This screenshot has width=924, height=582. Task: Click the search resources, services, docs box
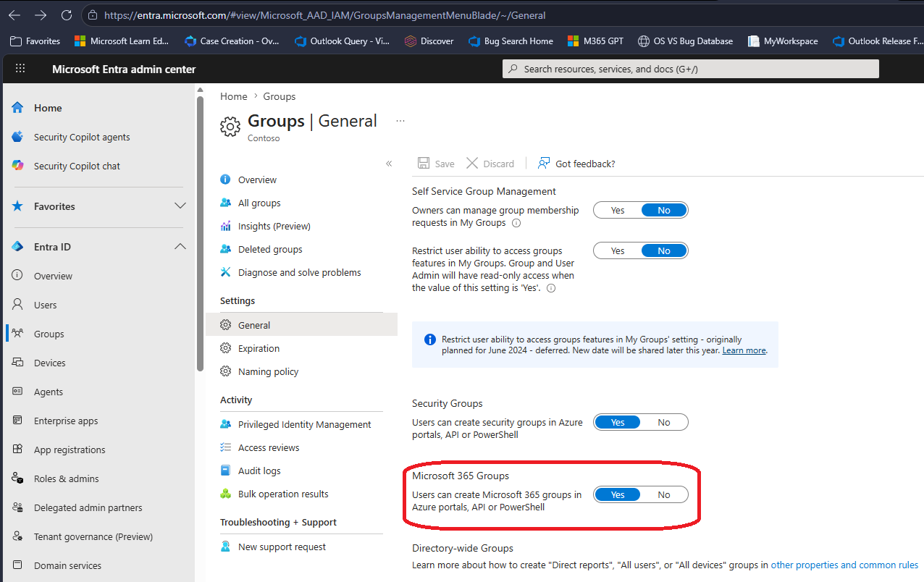(x=691, y=69)
